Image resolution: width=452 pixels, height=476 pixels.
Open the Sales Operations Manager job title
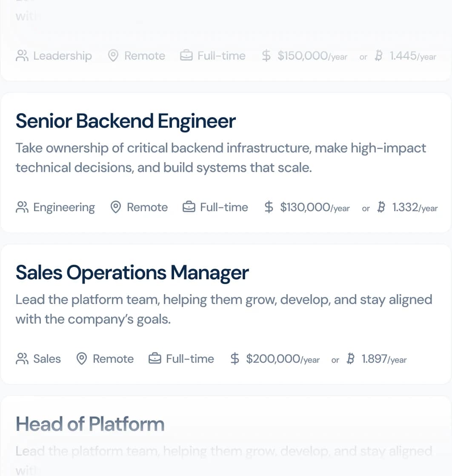click(132, 272)
